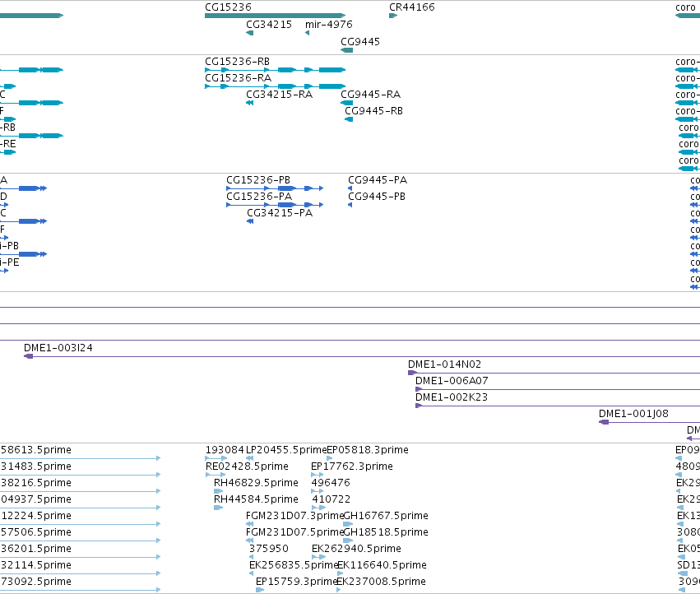The image size is (700, 594).
Task: Select the CG15236-RA transcript
Action: (275, 86)
